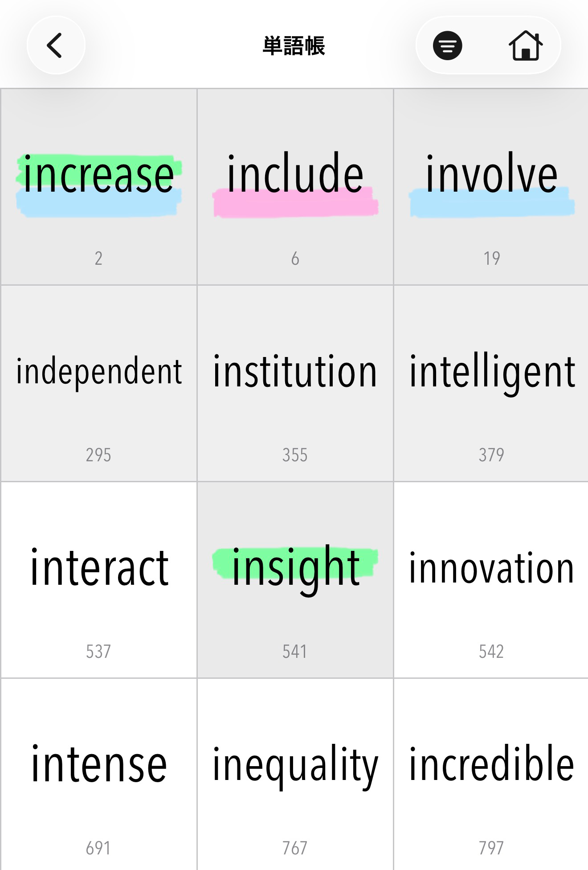
Task: Choose the "intelligent" word tile
Action: coord(491,383)
